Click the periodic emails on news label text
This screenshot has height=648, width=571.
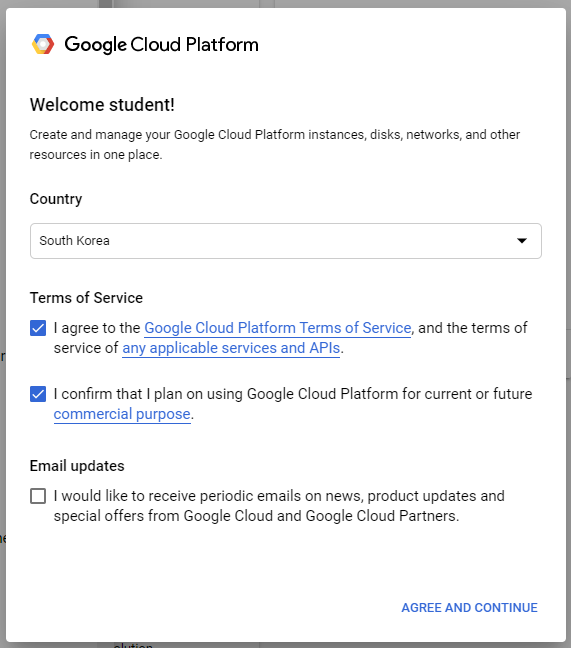coord(279,506)
